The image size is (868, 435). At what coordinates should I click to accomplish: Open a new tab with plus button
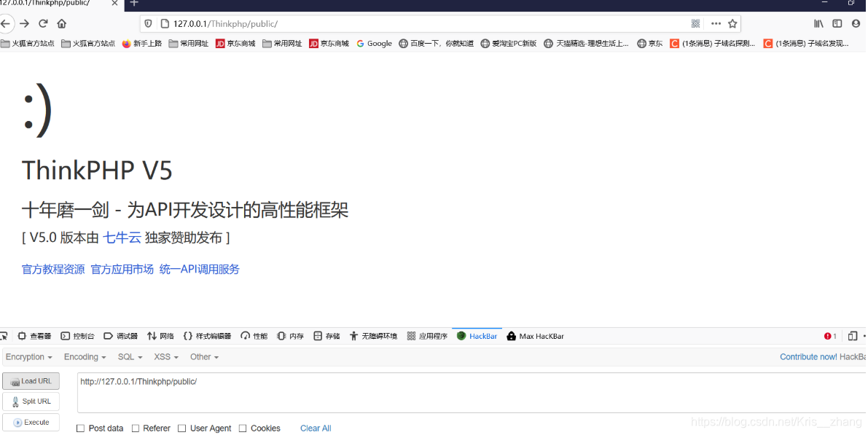click(x=134, y=4)
